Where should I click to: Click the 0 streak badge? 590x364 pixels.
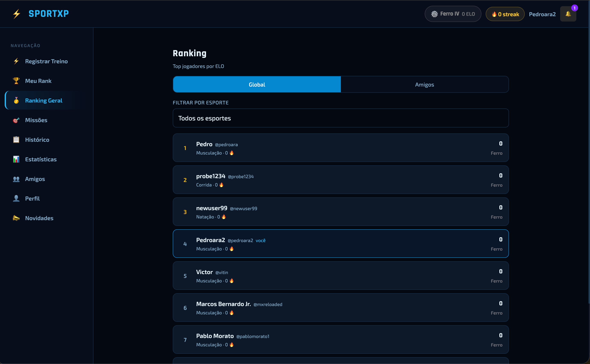505,14
